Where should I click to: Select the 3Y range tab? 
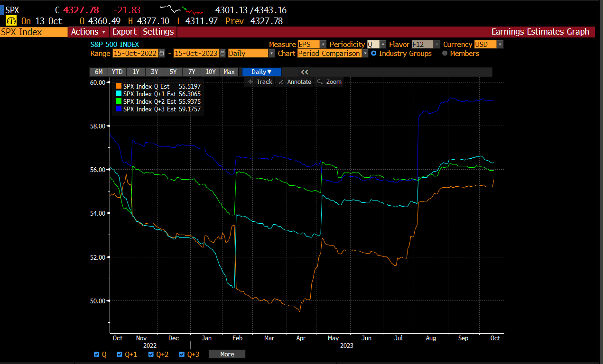coord(154,72)
